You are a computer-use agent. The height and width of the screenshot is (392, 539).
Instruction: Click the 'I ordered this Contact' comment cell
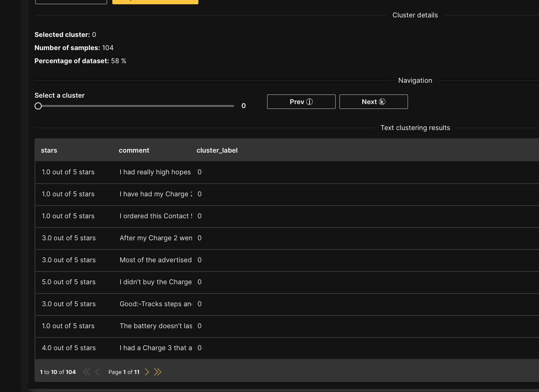[x=156, y=216]
